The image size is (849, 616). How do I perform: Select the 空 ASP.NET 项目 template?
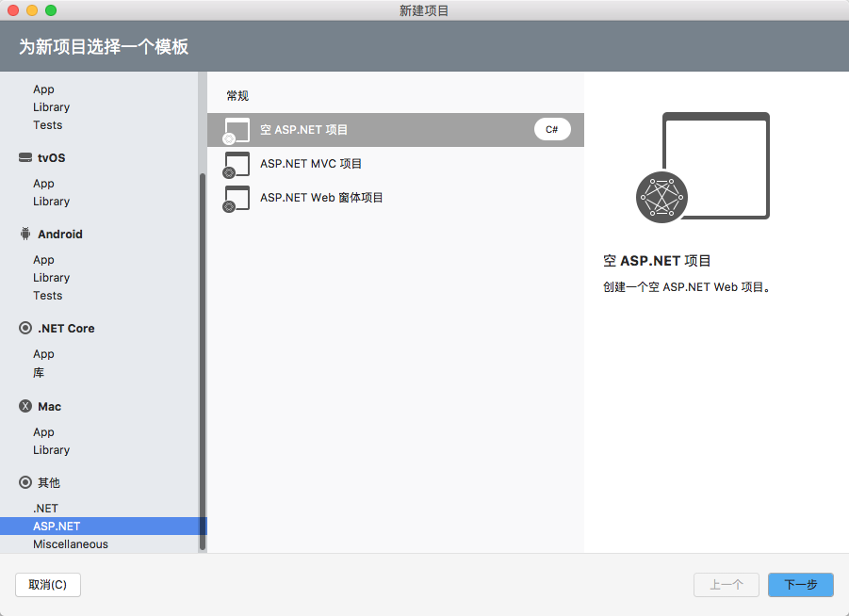point(396,130)
